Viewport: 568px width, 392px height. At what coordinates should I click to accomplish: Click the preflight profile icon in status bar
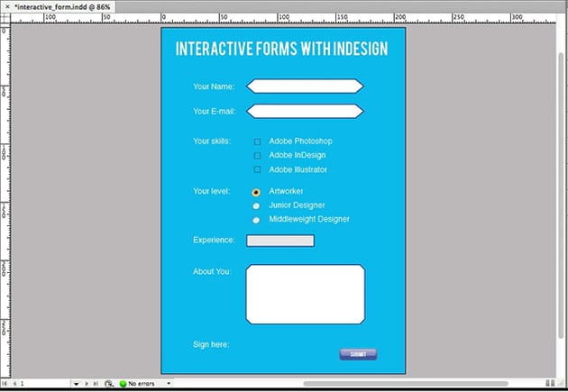[x=108, y=384]
